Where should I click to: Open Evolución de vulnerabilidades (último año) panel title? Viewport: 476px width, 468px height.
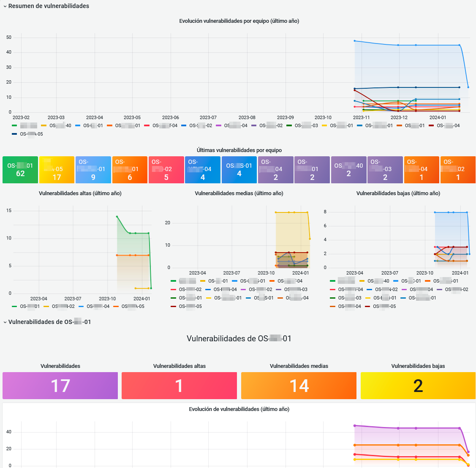pyautogui.click(x=239, y=409)
